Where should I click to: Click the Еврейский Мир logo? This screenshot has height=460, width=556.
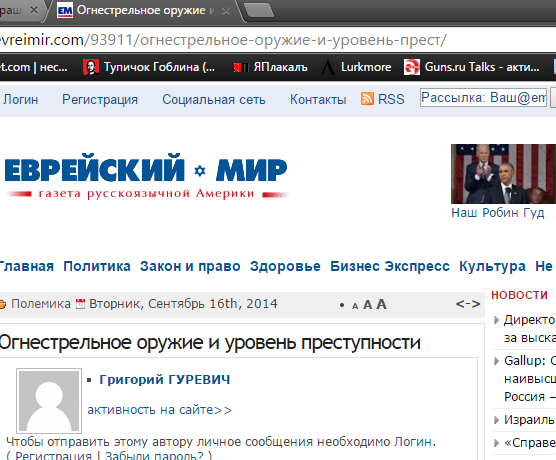[146, 176]
